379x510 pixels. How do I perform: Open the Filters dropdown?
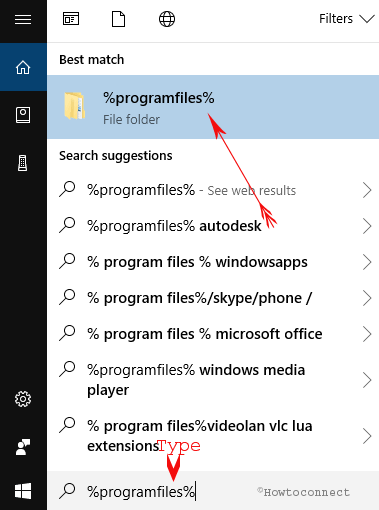click(x=347, y=19)
